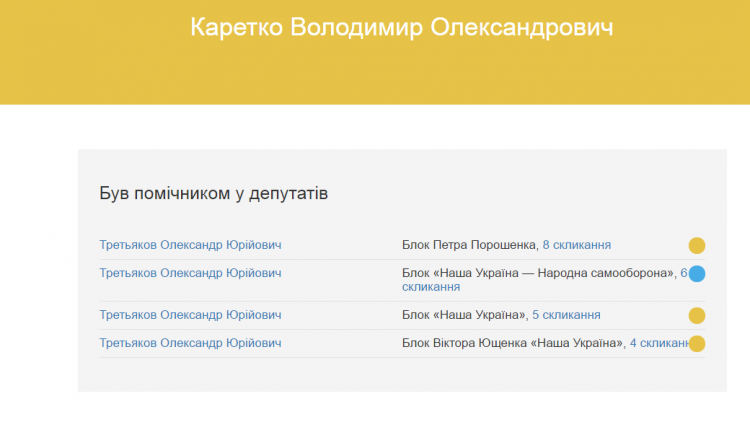This screenshot has height=430, width=750.
Task: Follow the 4 скликання link
Action: tap(660, 343)
